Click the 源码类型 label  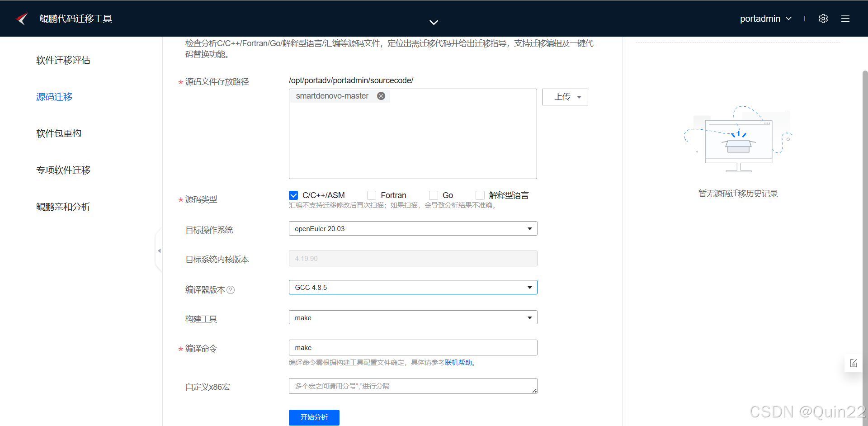(x=201, y=199)
